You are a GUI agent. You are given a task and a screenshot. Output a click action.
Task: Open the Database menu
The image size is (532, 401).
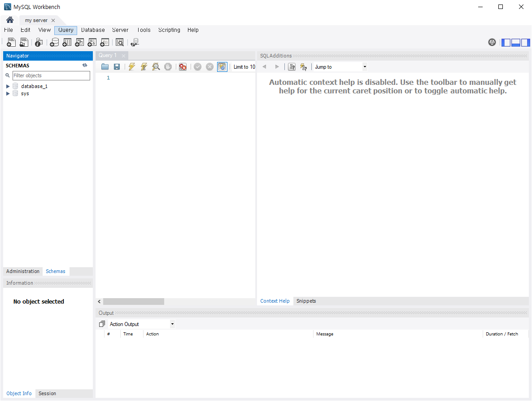coord(93,30)
